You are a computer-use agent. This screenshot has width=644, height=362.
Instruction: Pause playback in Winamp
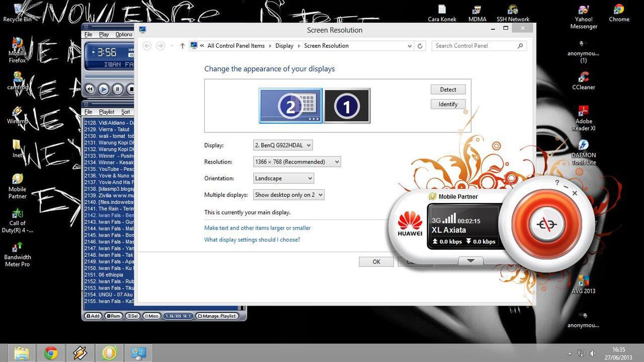(117, 89)
